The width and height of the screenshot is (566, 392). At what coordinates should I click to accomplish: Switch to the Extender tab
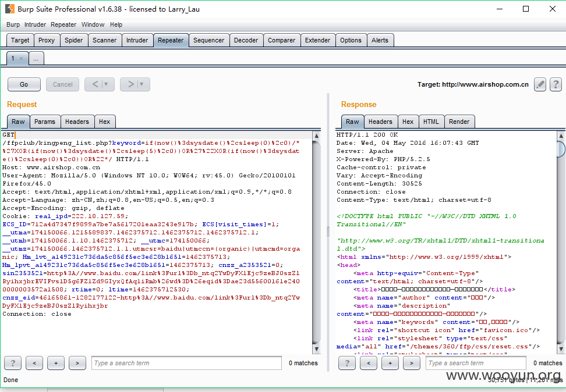point(317,40)
